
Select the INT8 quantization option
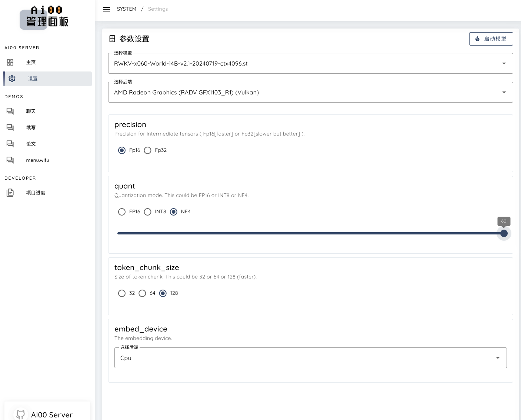pos(148,212)
